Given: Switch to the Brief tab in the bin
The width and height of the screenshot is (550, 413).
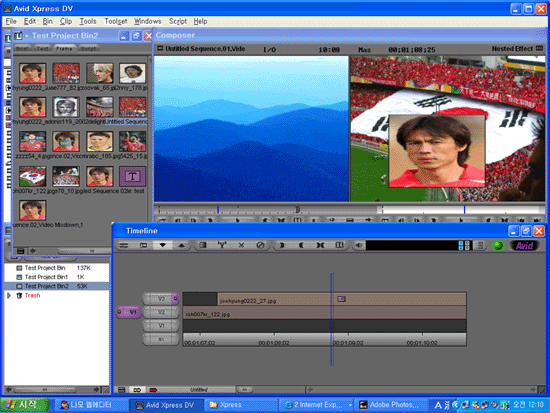Looking at the screenshot, I should [23, 49].
